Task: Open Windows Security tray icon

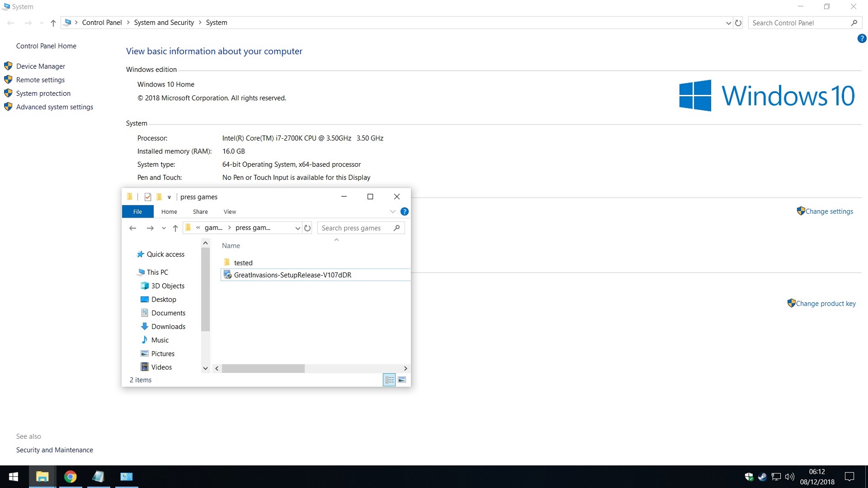Action: point(749,477)
